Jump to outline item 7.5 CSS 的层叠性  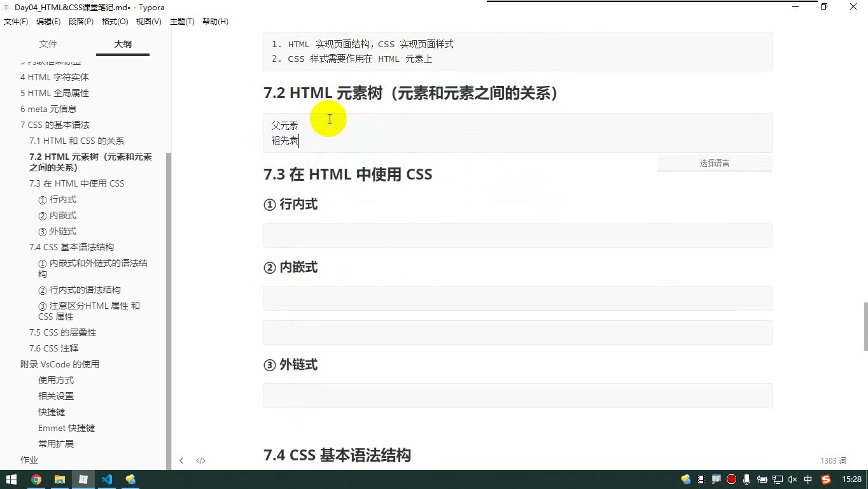click(x=63, y=332)
